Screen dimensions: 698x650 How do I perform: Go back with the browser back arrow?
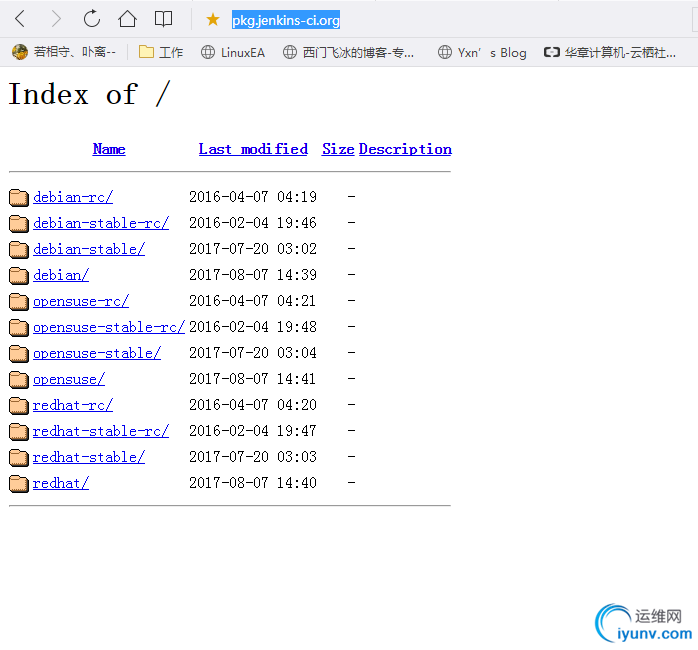(x=20, y=19)
